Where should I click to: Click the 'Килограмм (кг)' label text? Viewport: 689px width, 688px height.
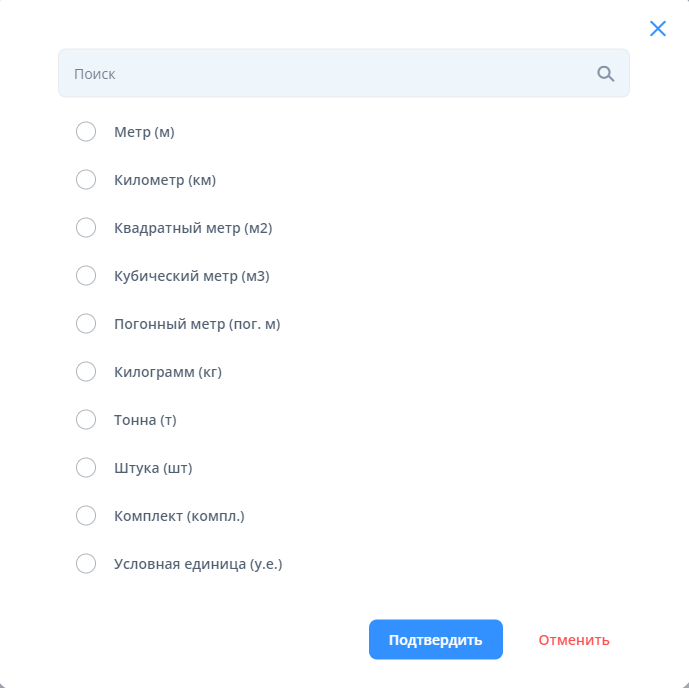tap(168, 372)
